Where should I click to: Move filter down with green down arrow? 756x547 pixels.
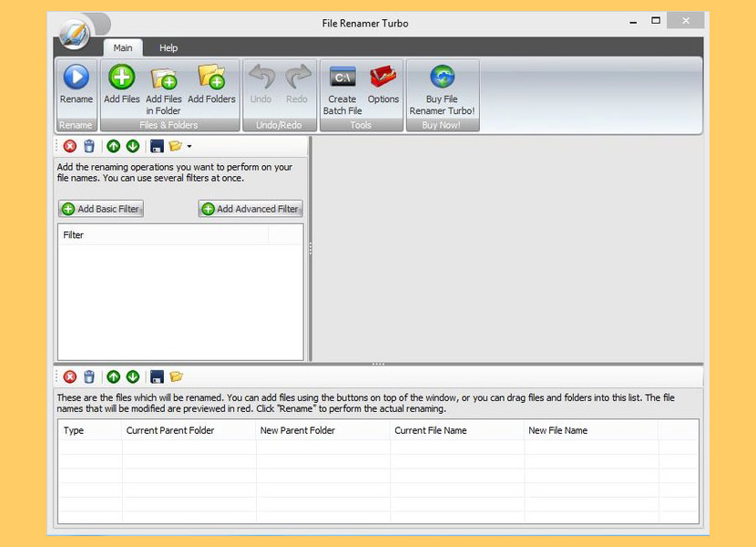point(133,146)
